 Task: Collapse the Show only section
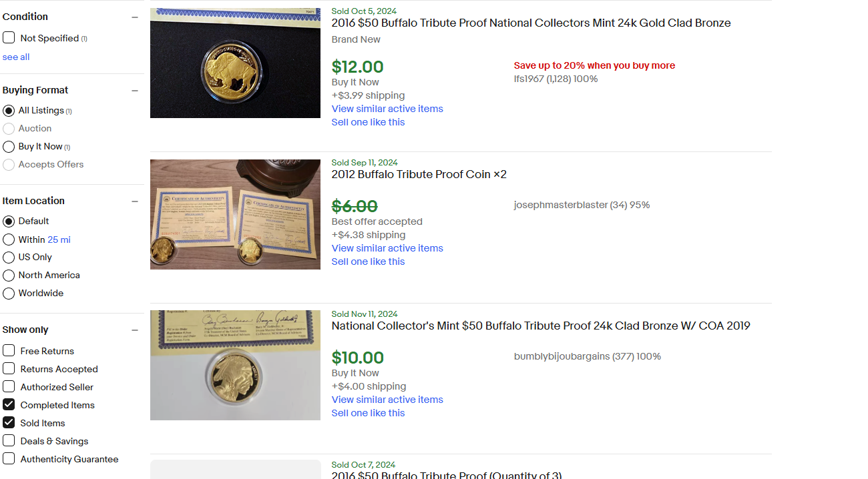(x=135, y=328)
